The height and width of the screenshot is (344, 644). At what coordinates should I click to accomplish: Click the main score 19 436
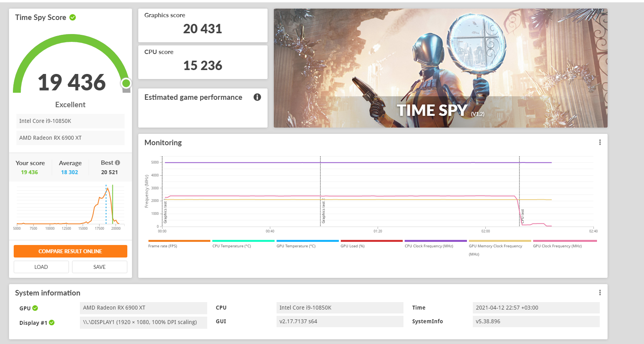[x=72, y=82]
